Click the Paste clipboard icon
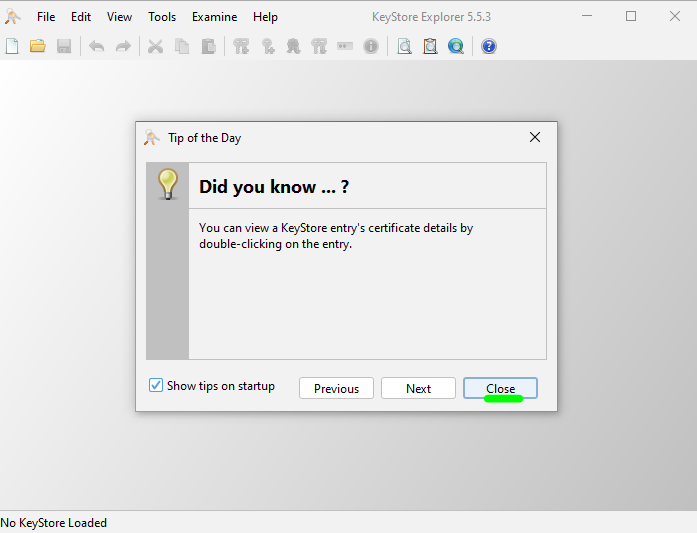 click(208, 46)
